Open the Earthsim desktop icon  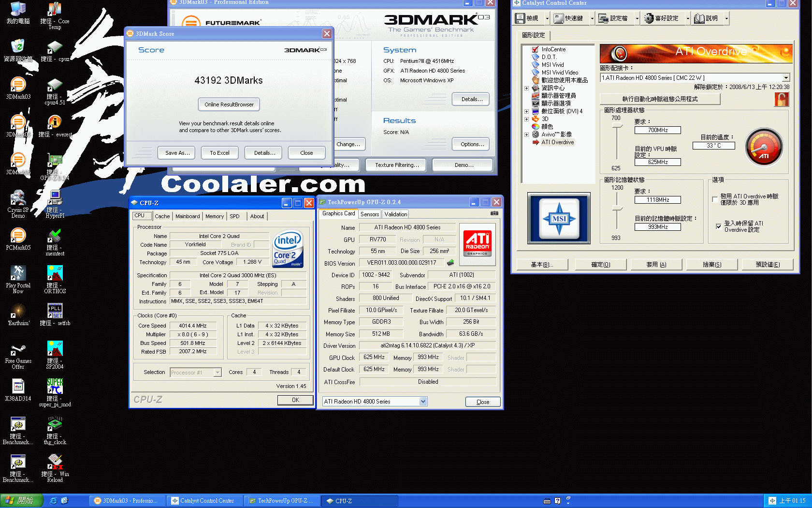click(x=18, y=314)
